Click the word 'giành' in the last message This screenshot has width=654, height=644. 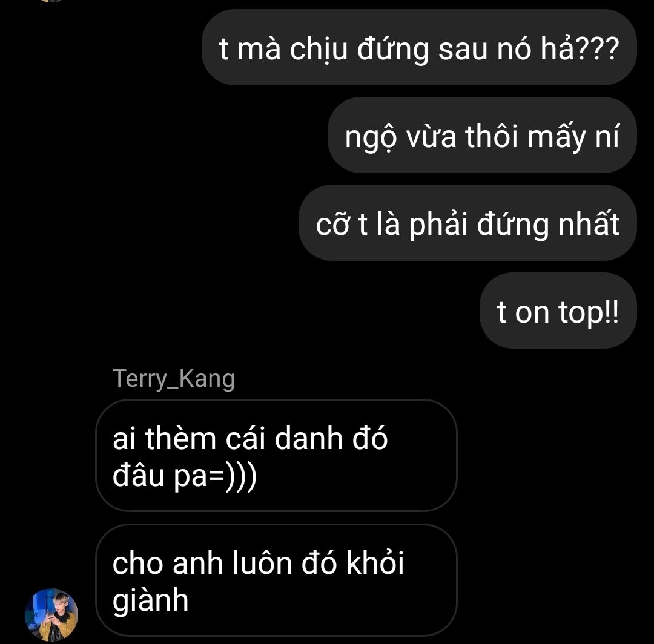[x=150, y=600]
